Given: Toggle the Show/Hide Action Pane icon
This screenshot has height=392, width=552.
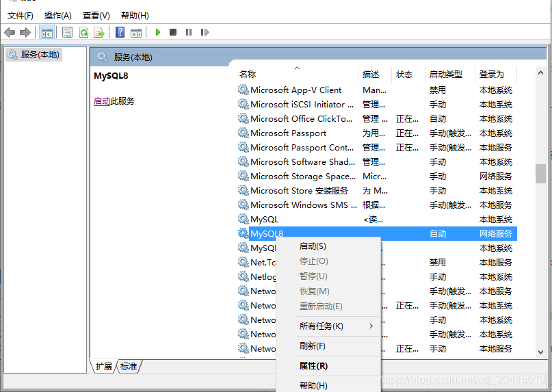Looking at the screenshot, I should tap(136, 33).
